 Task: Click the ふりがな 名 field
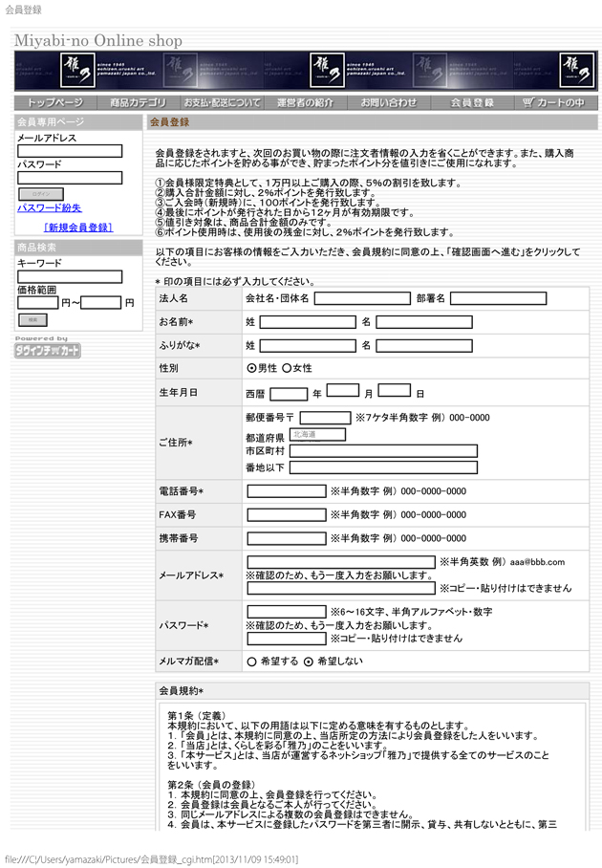click(424, 346)
